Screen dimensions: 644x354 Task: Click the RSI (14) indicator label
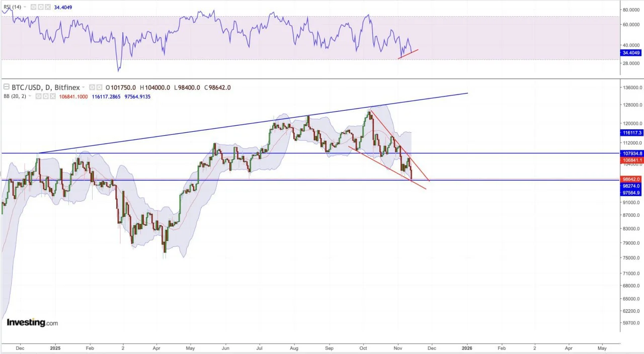(x=12, y=7)
